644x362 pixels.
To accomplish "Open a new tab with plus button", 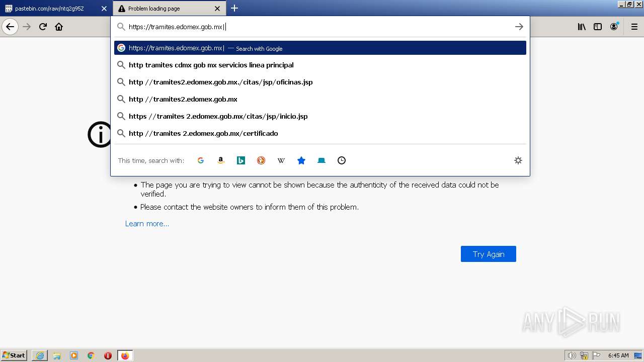I will tap(234, 8).
